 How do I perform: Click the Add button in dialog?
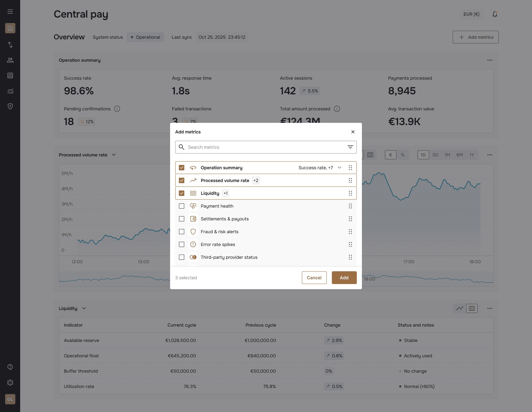pos(344,278)
